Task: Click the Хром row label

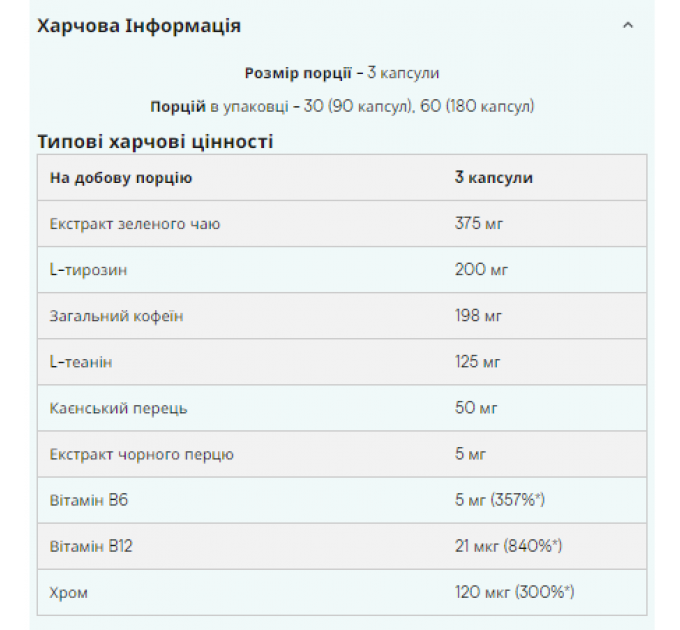Action: coord(69,592)
